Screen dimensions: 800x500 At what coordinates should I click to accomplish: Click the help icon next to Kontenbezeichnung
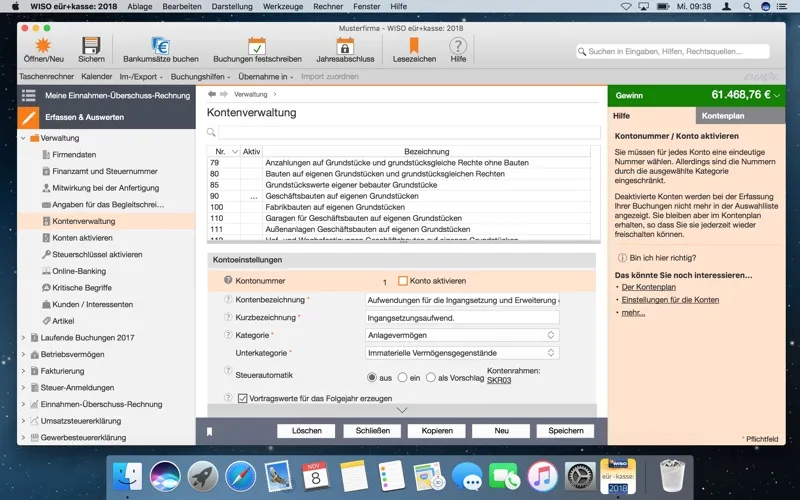point(228,299)
